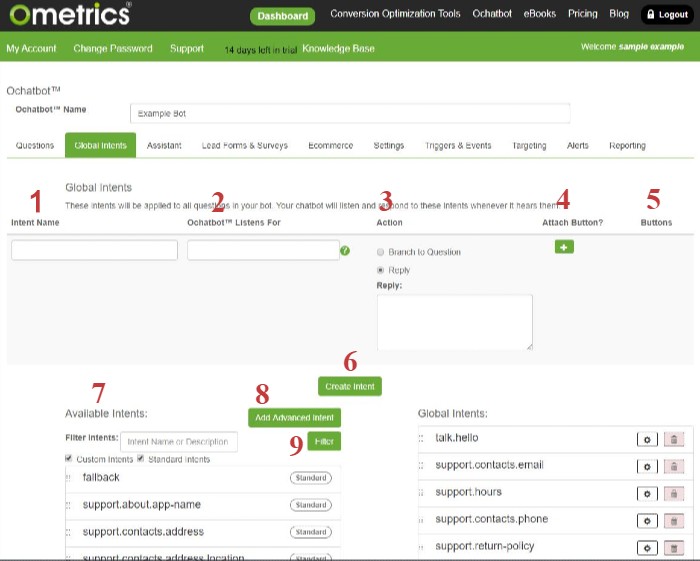Screen dimensions: 700x561
Task: Click the Intent Name input field
Action: point(94,250)
